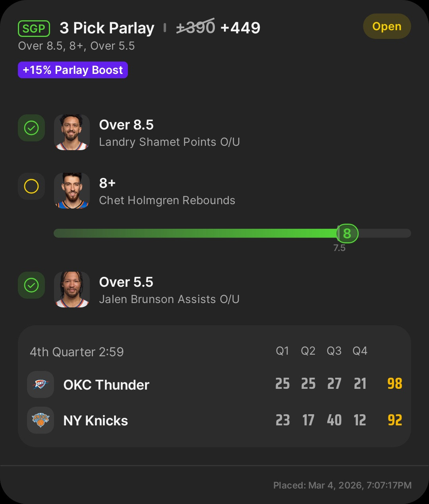This screenshot has width=429, height=504.
Task: Click the rebounds progress marker showing 8
Action: (x=347, y=233)
